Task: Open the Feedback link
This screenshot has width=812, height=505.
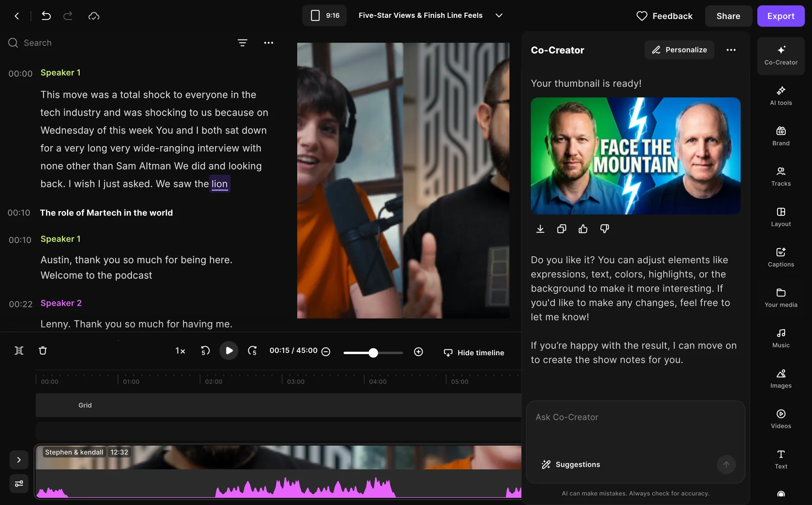Action: pyautogui.click(x=665, y=16)
